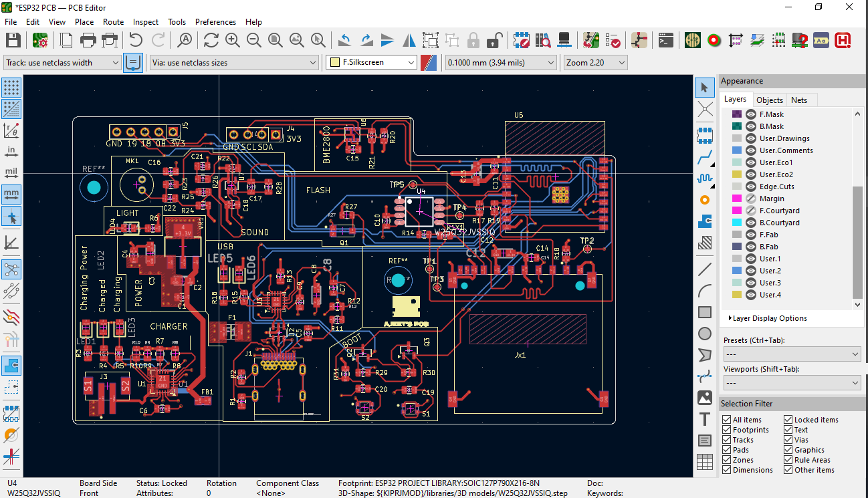This screenshot has height=498, width=868.
Task: Open the Scripting console icon
Action: [665, 40]
